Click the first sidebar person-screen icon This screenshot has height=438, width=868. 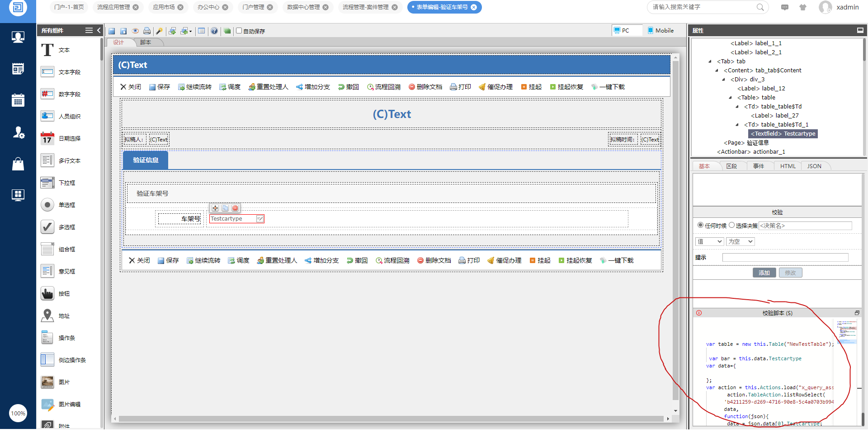18,37
